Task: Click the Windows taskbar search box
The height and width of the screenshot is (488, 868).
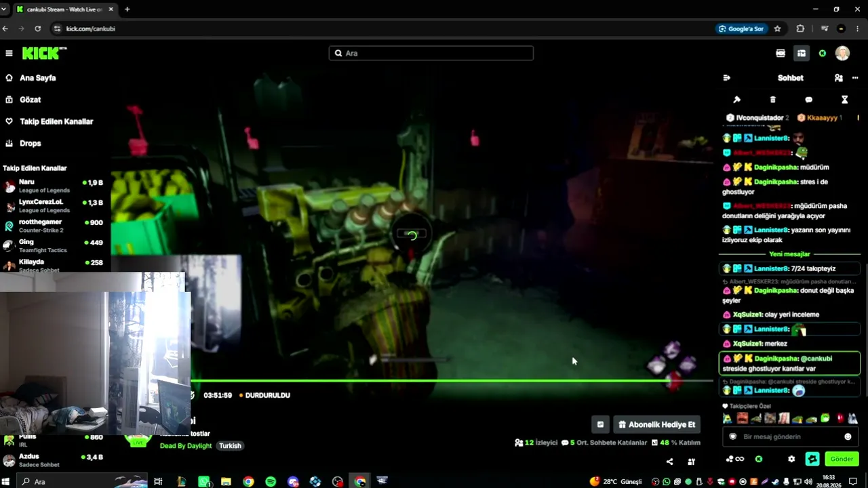Action: [x=81, y=481]
